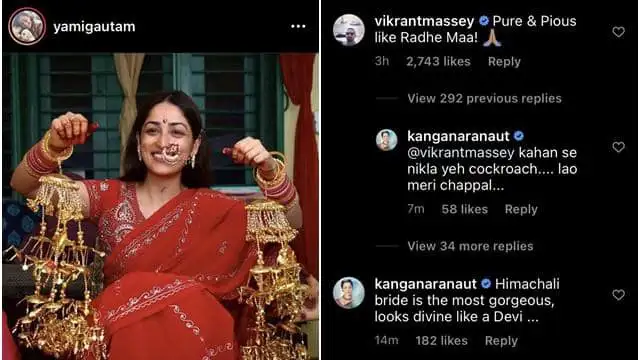Open yamigautam profile picture avatar
Viewport: 640px width, 360px height.
tap(27, 26)
